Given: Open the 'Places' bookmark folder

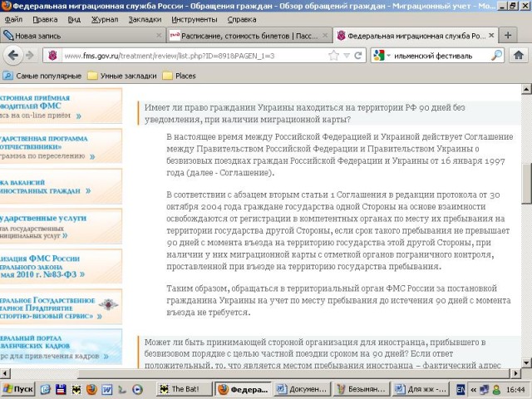Looking at the screenshot, I should tap(180, 76).
